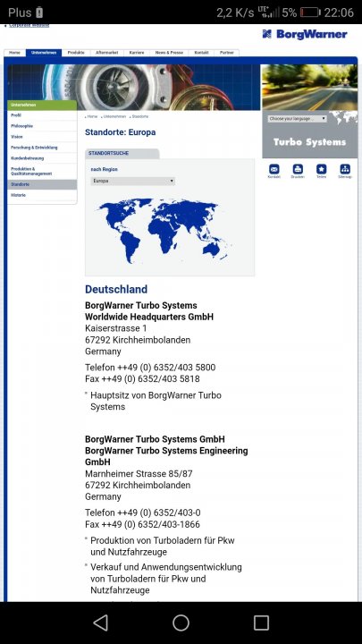Tap the battery indicator in status bar
Image resolution: width=362 pixels, height=644 pixels.
coord(310,13)
